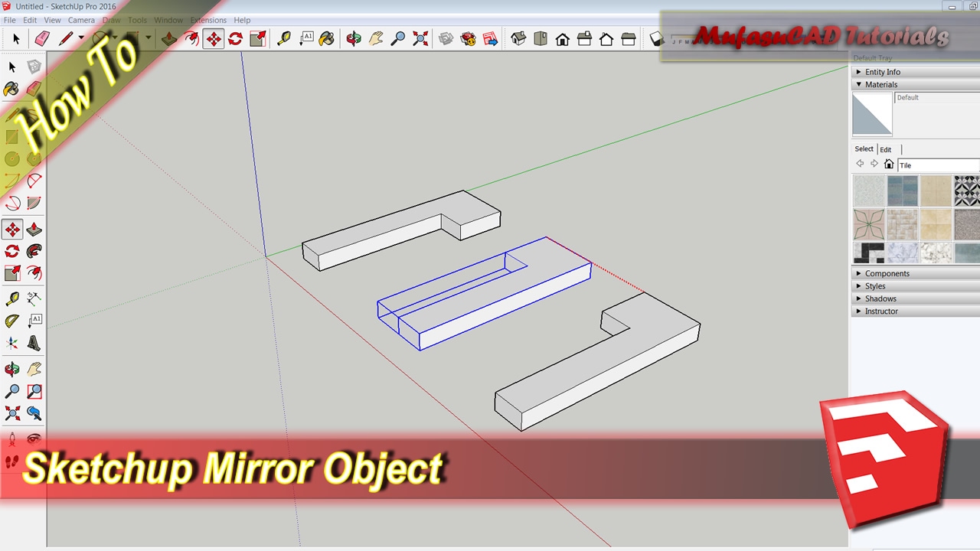Select the Rotate tool in top toolbar
980x551 pixels.
235,38
